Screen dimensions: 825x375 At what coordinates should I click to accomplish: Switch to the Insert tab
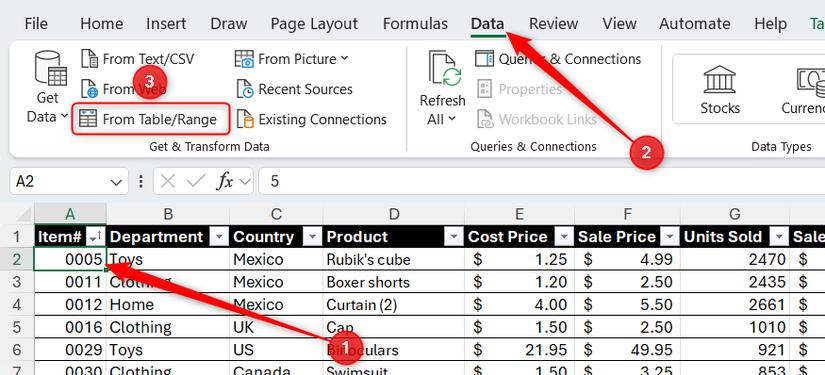click(x=166, y=24)
